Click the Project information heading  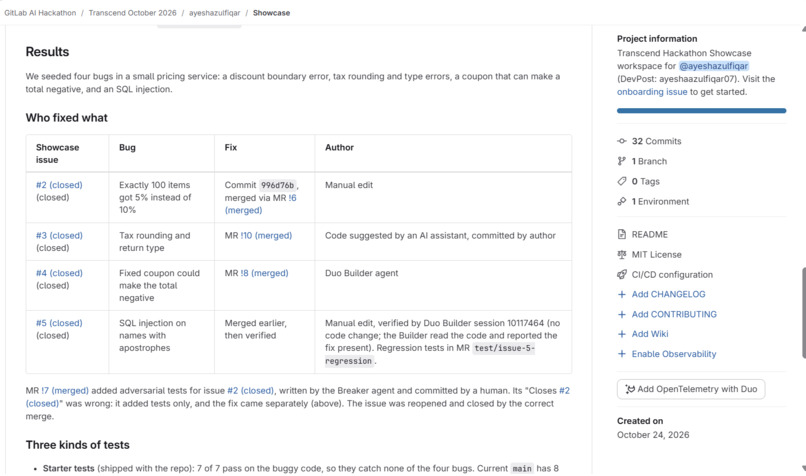(x=657, y=39)
